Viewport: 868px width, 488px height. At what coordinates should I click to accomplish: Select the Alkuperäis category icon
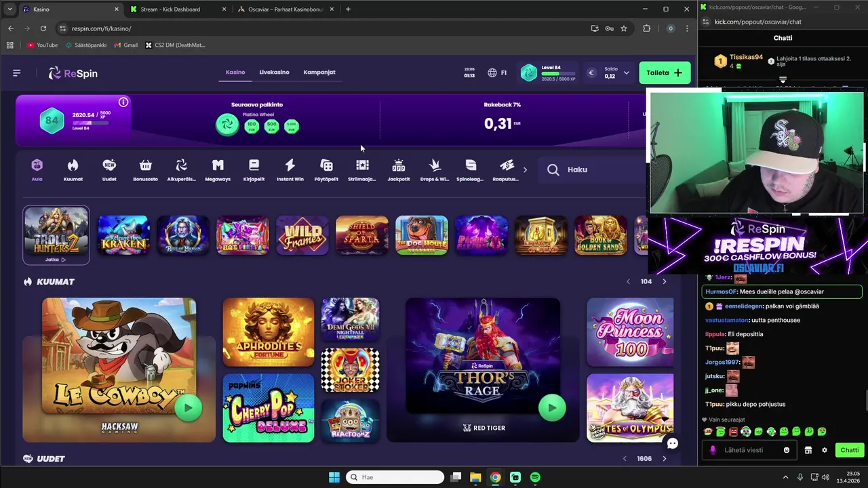tap(181, 170)
